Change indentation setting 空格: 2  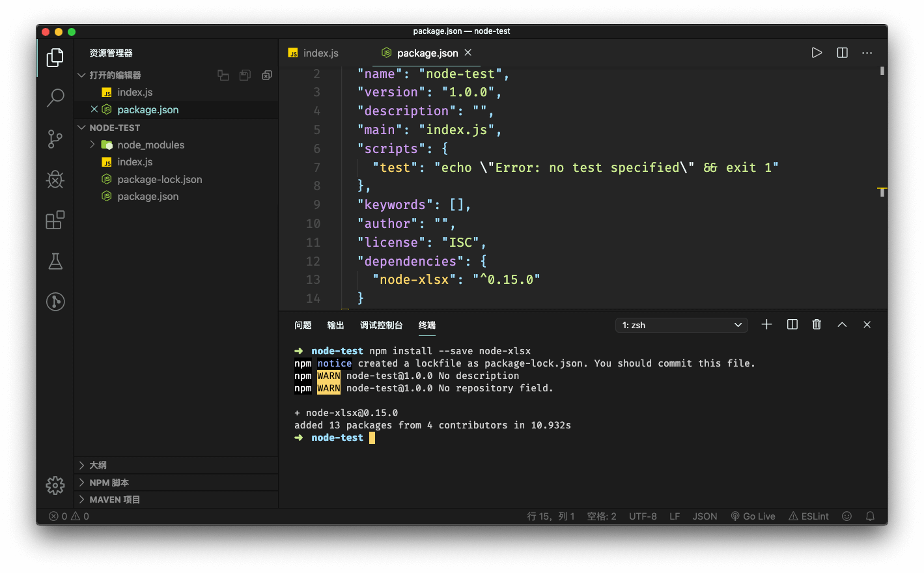[x=602, y=516]
